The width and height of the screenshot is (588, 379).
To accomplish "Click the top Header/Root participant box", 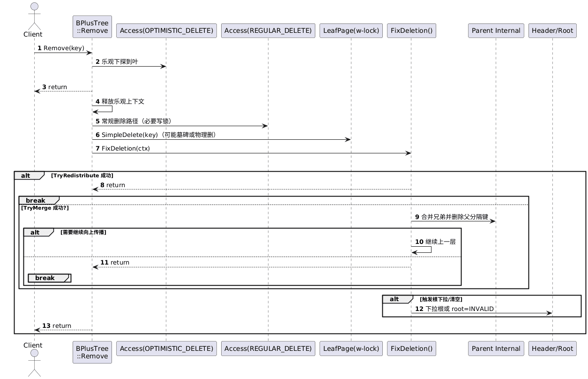I will 552,30.
